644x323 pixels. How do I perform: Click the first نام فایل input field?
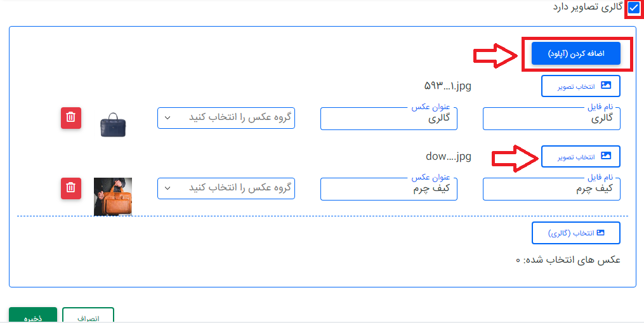pos(551,119)
